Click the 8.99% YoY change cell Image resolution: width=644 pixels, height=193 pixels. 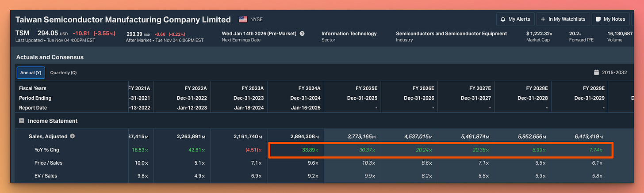[x=539, y=150]
